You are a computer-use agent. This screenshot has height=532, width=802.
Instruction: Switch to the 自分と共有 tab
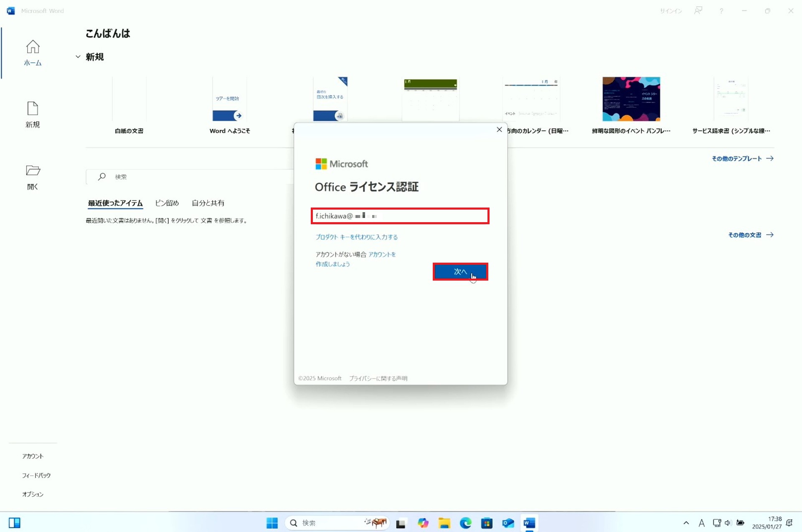click(x=208, y=203)
